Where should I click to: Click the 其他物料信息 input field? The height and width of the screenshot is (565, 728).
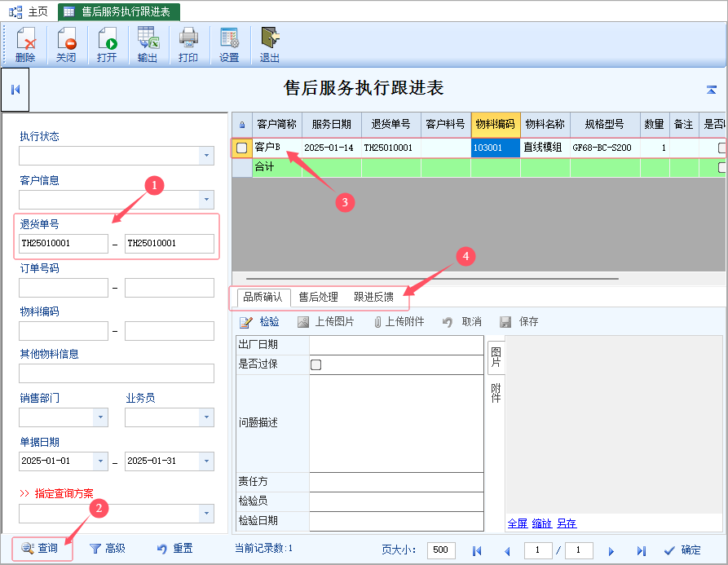[117, 373]
